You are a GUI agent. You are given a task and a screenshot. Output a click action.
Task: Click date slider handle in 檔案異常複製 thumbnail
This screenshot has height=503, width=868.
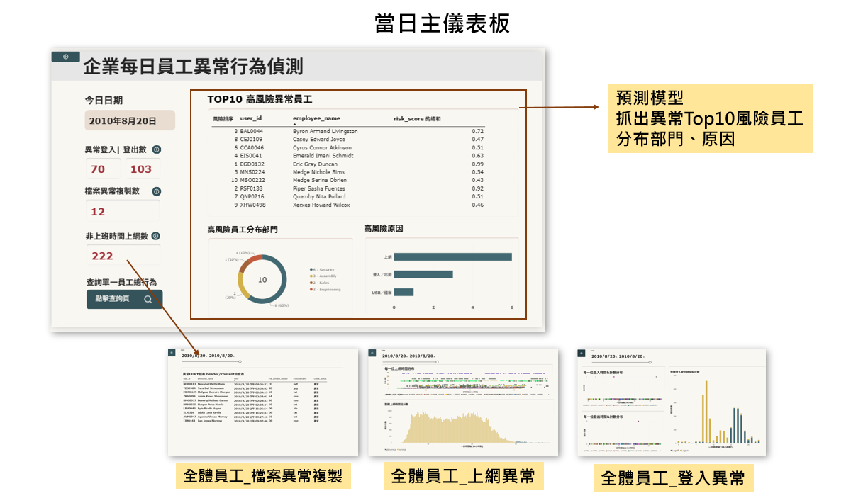tap(240, 362)
